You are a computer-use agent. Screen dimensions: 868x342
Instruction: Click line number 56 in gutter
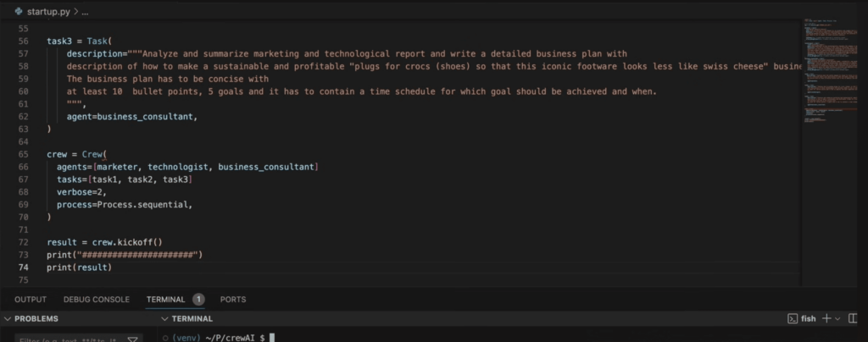click(23, 41)
